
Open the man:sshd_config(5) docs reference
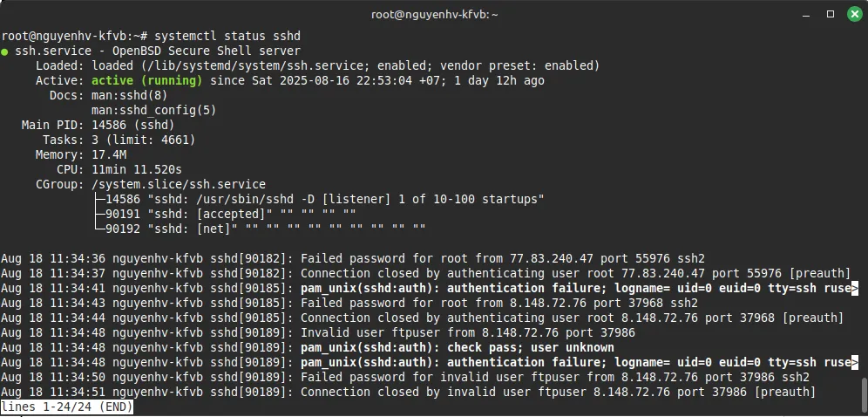(x=153, y=110)
